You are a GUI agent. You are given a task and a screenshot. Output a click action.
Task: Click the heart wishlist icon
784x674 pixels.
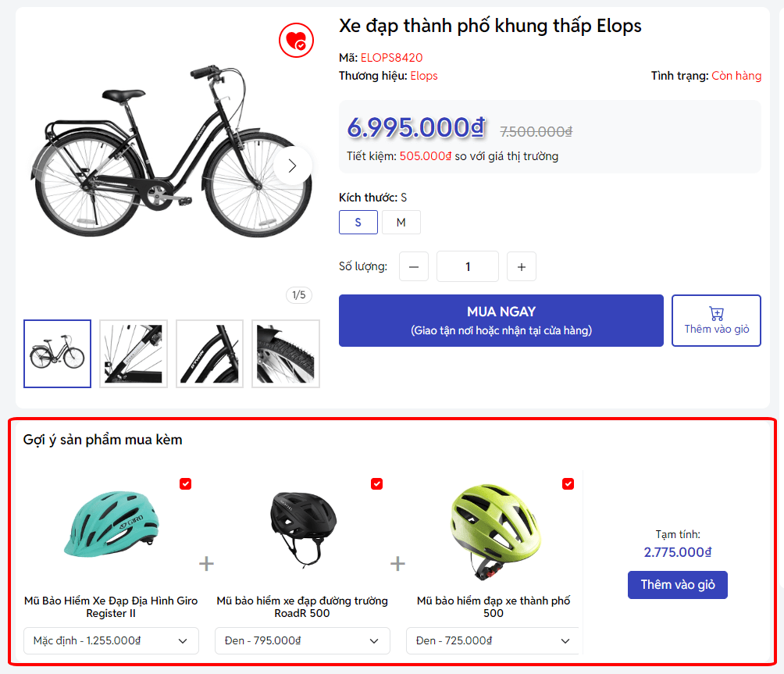[296, 41]
